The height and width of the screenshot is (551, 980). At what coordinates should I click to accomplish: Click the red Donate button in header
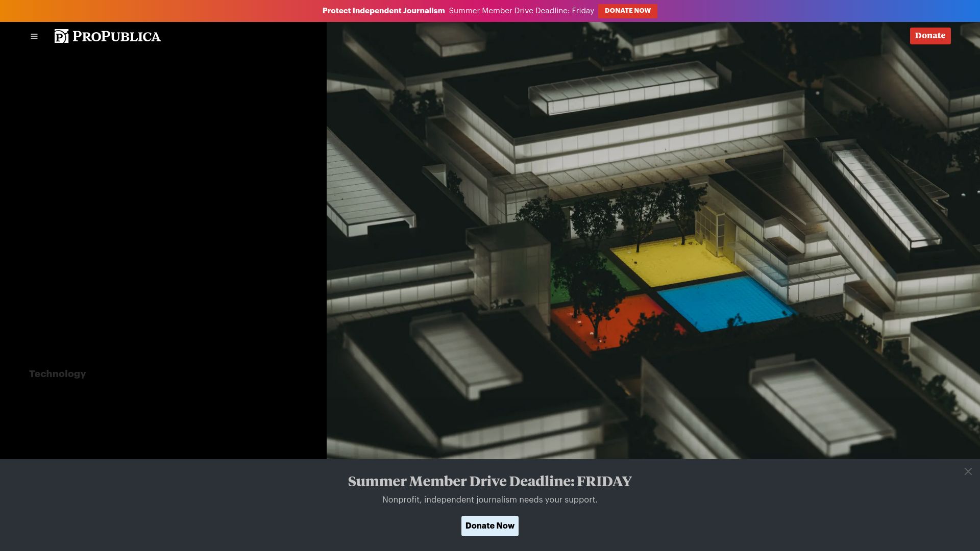pos(930,36)
